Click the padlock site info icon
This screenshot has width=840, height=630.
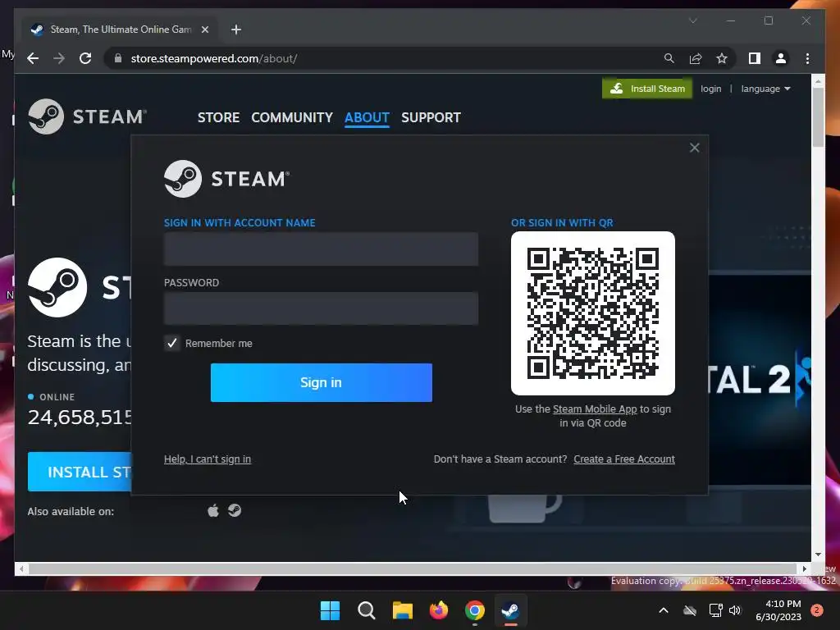click(118, 58)
